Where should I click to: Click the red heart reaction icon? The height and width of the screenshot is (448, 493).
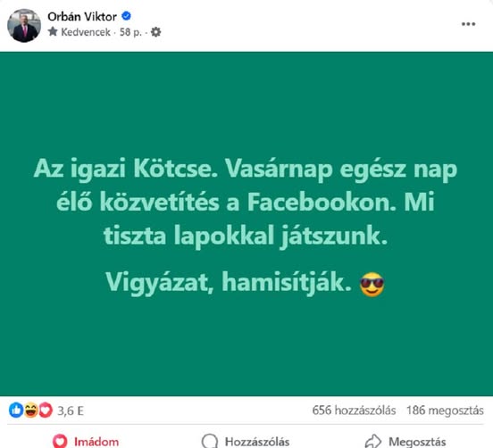point(46,410)
